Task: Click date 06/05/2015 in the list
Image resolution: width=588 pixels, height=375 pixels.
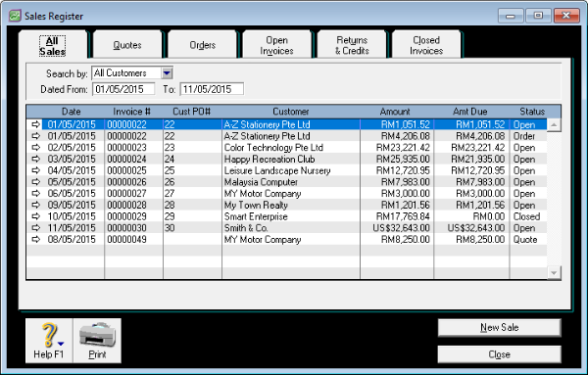Action: point(72,194)
